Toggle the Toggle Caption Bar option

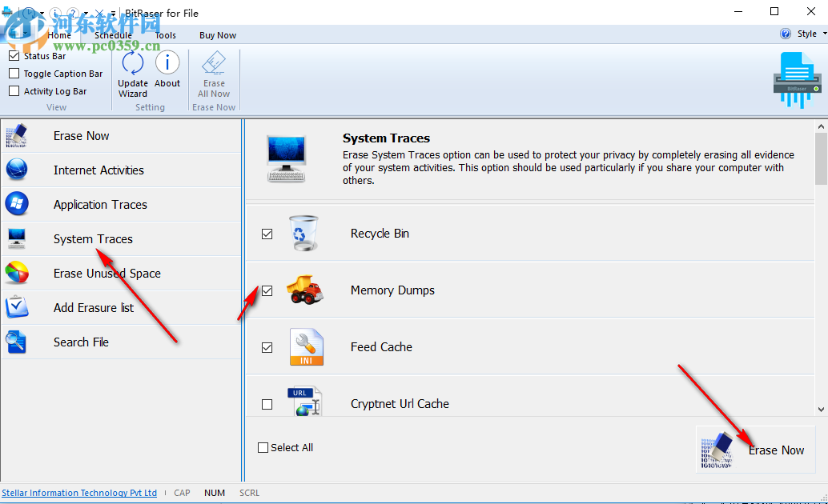[14, 73]
